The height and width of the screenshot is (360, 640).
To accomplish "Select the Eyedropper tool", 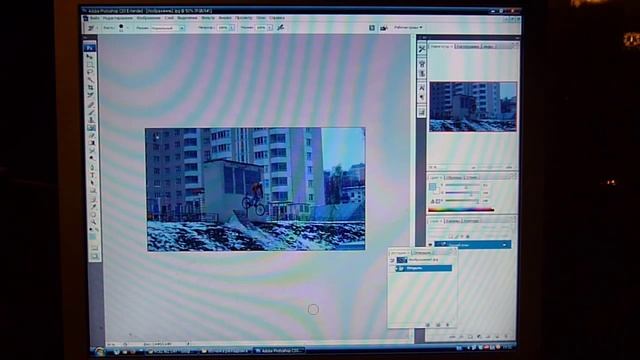I will 93,207.
